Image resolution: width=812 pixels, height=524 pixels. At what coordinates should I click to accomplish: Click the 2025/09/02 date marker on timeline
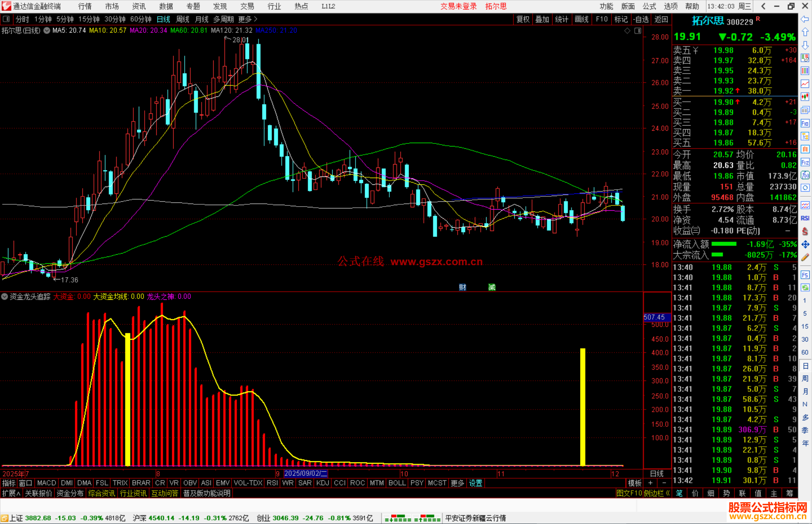pos(305,474)
